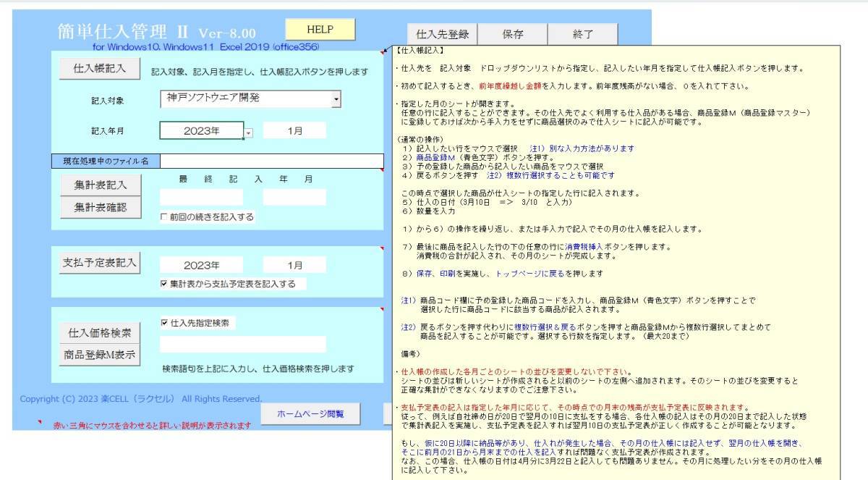Click the 現在処理中のファイル名 label cell
The width and height of the screenshot is (868, 480).
point(106,161)
